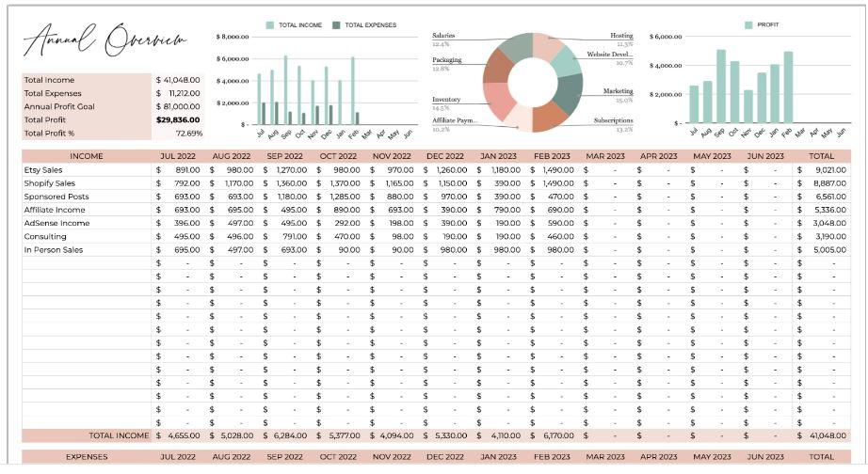Viewport: 868px width, 474px height.
Task: Click Sponsored Posts total cell 6,561.00
Action: (x=822, y=197)
